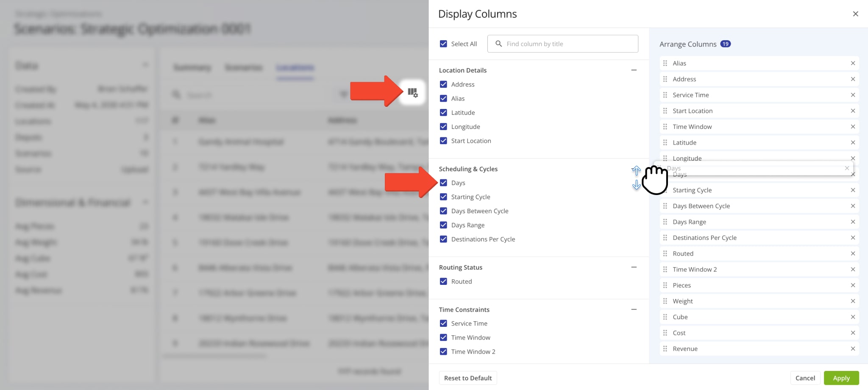Click the Find column by title search field

click(x=568, y=44)
